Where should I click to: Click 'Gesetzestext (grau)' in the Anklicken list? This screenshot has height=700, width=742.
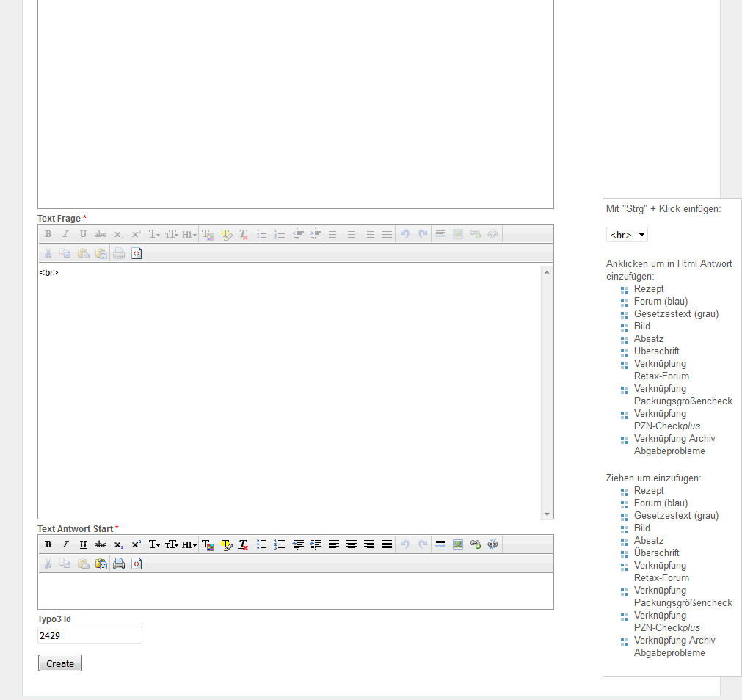point(676,314)
